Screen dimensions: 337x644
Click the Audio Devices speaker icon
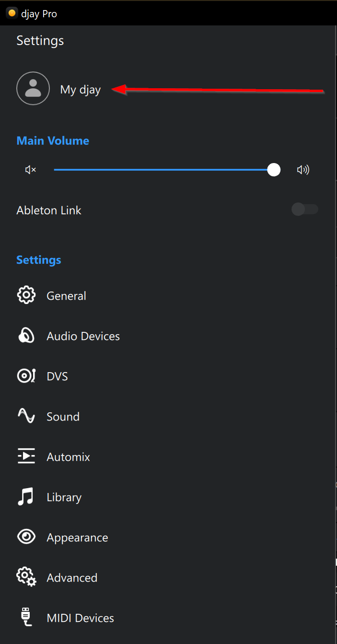coord(26,336)
